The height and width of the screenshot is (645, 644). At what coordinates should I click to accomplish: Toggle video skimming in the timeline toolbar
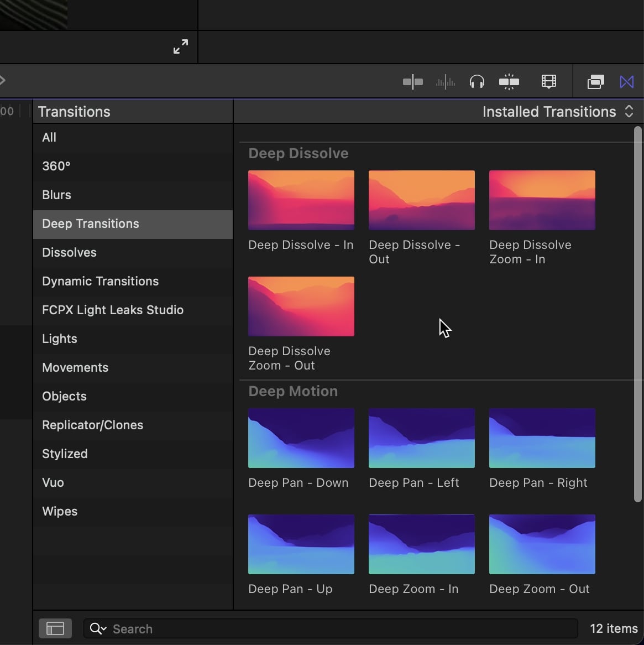pos(412,82)
